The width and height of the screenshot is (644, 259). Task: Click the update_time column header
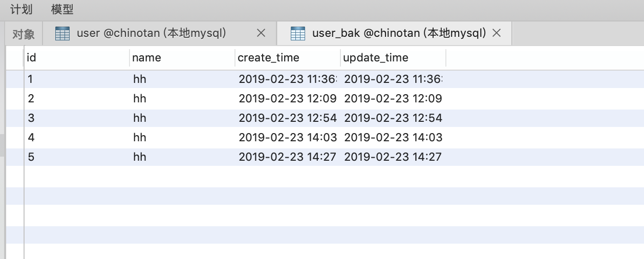[393, 58]
